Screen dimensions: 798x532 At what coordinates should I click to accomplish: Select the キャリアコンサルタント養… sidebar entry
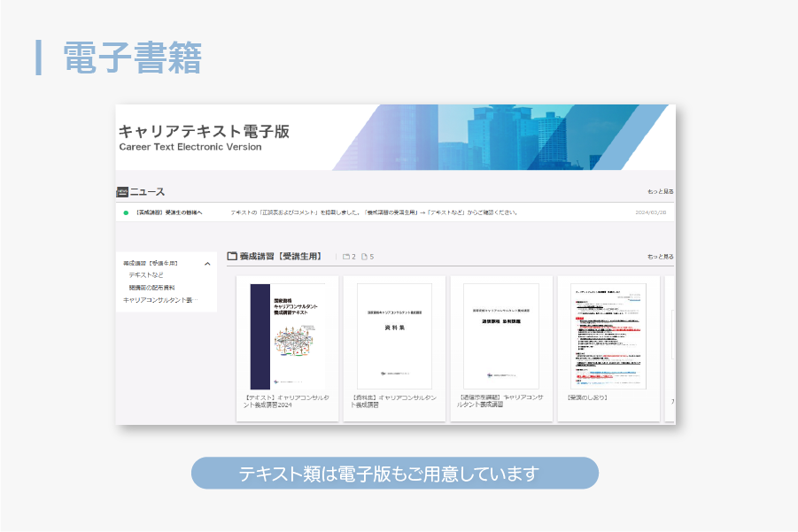pos(162,298)
